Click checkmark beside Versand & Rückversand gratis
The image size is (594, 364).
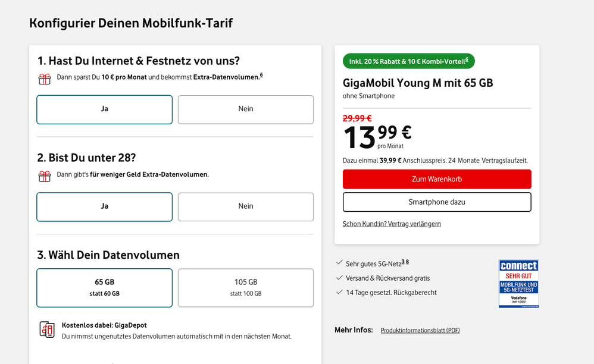[339, 278]
